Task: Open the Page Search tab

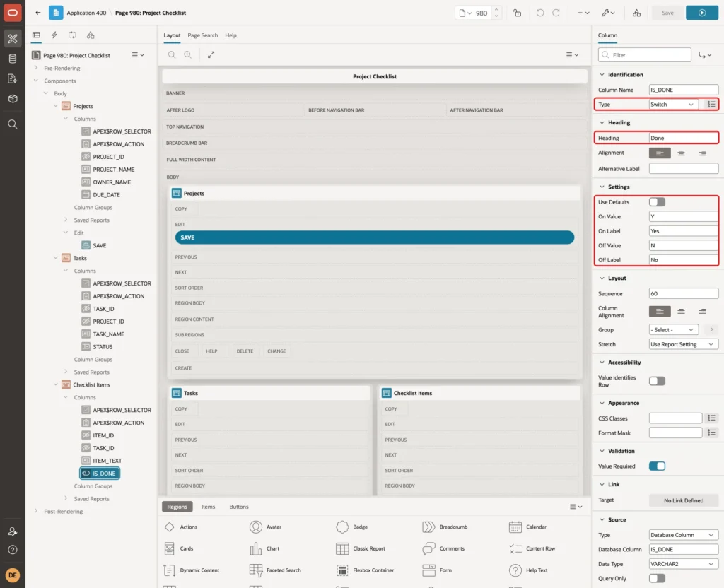Action: pyautogui.click(x=202, y=35)
